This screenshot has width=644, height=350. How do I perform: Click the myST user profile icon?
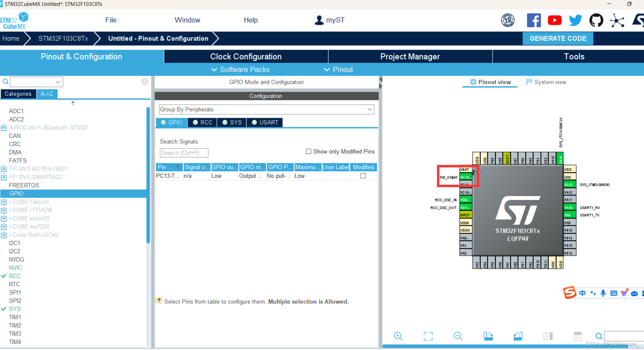click(x=319, y=20)
